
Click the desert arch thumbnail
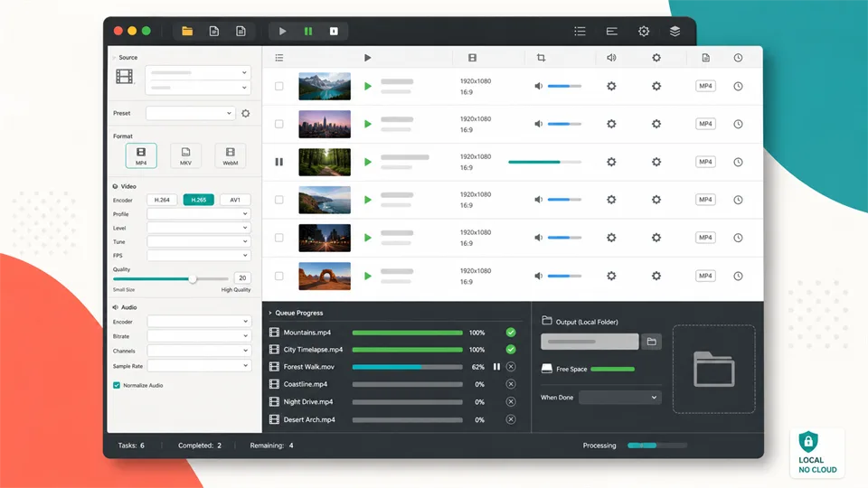[325, 276]
